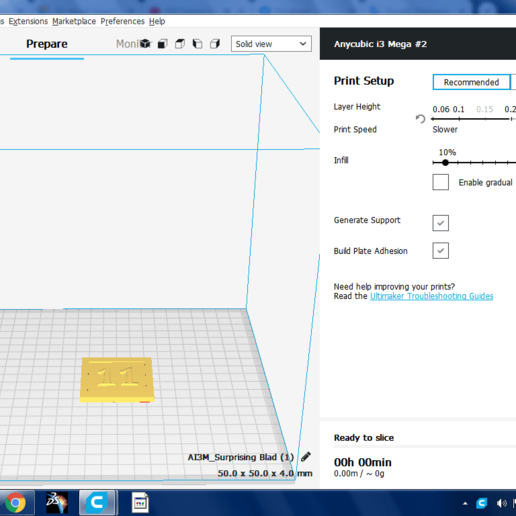The width and height of the screenshot is (516, 516).
Task: Switch to top camera view icon
Action: tap(180, 44)
